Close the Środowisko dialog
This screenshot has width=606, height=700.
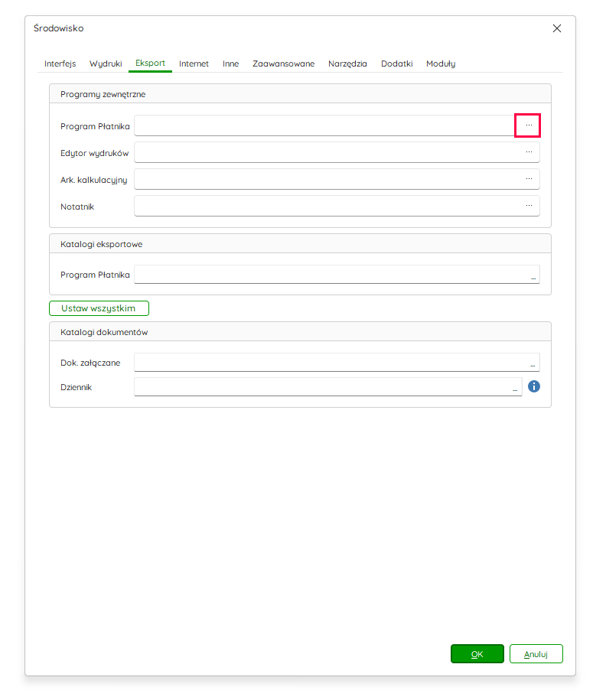point(556,28)
